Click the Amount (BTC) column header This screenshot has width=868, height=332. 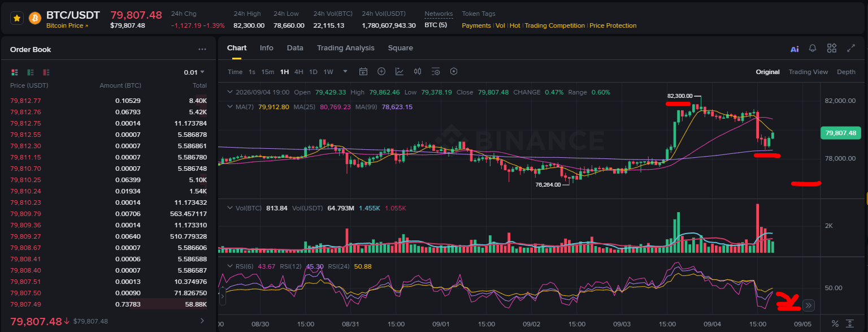coord(120,85)
